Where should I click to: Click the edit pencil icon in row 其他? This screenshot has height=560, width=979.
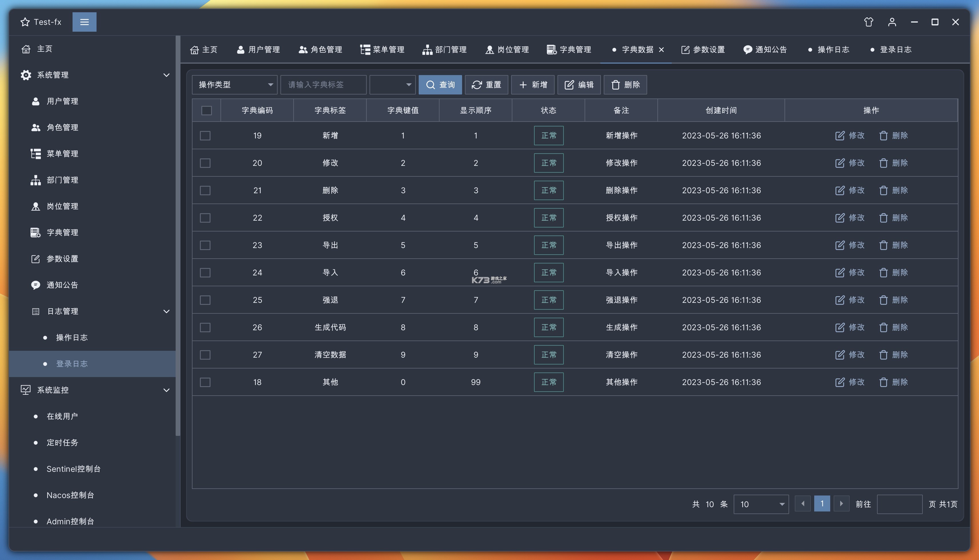tap(840, 382)
